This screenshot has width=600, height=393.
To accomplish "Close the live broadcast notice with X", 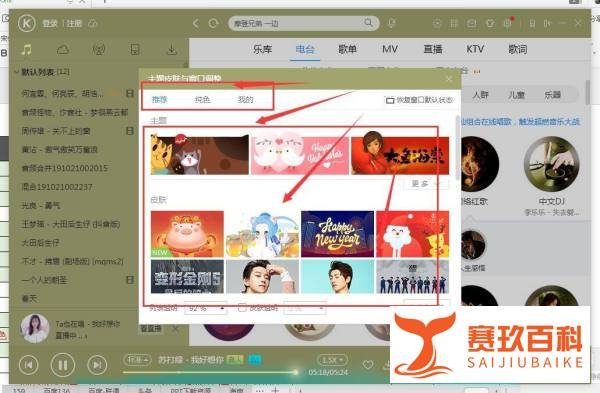I will pos(175,329).
